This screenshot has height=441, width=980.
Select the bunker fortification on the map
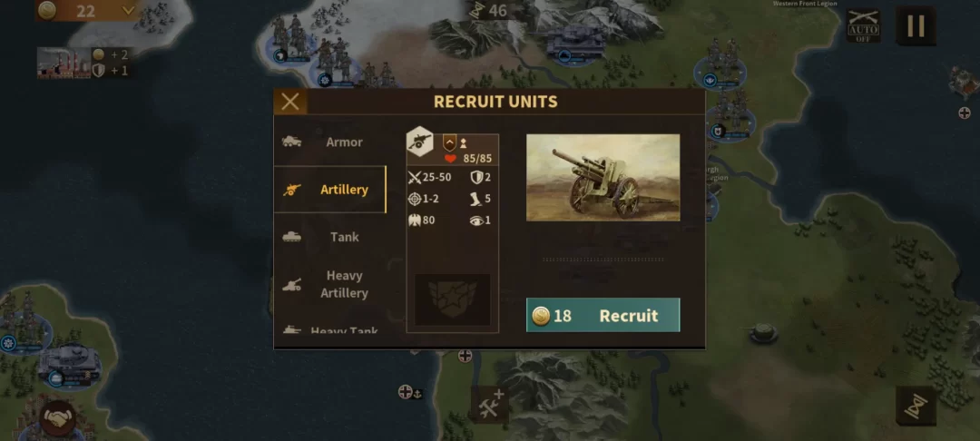[x=763, y=332]
